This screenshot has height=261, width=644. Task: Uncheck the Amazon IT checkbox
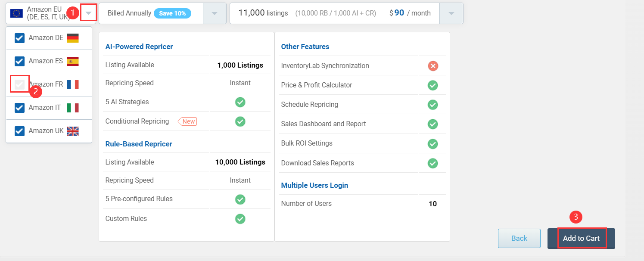click(19, 108)
